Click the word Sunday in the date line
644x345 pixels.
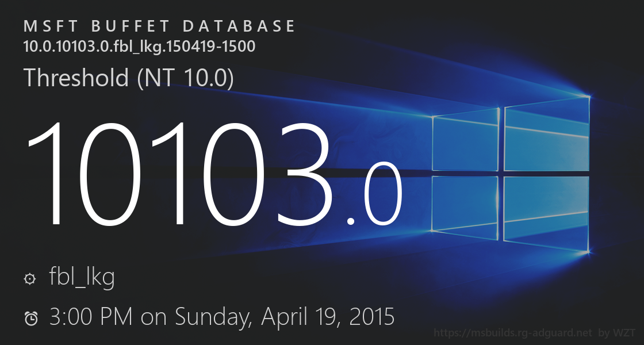coord(212,317)
